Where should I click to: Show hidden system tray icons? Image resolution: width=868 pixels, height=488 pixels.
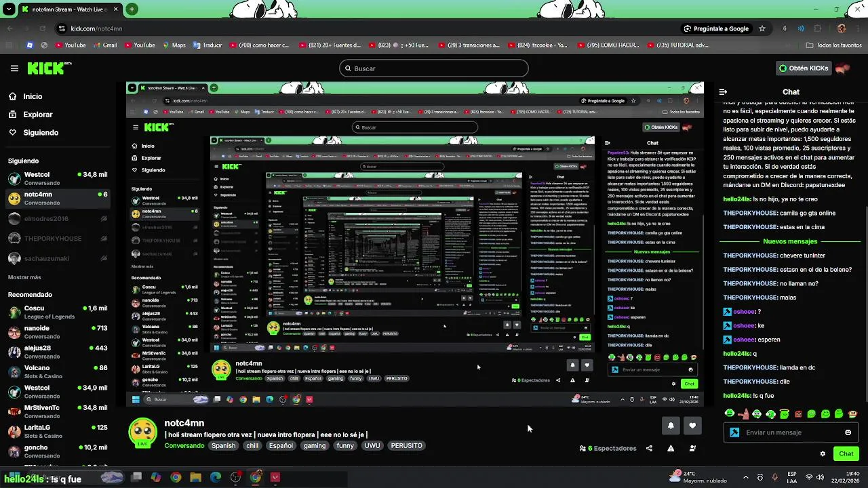[x=745, y=477]
